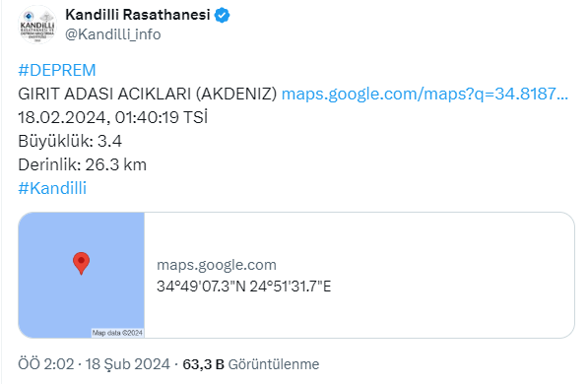Click the GIRIT ADASI ACIKLARI (AKDENIZ) text

pyautogui.click(x=148, y=94)
